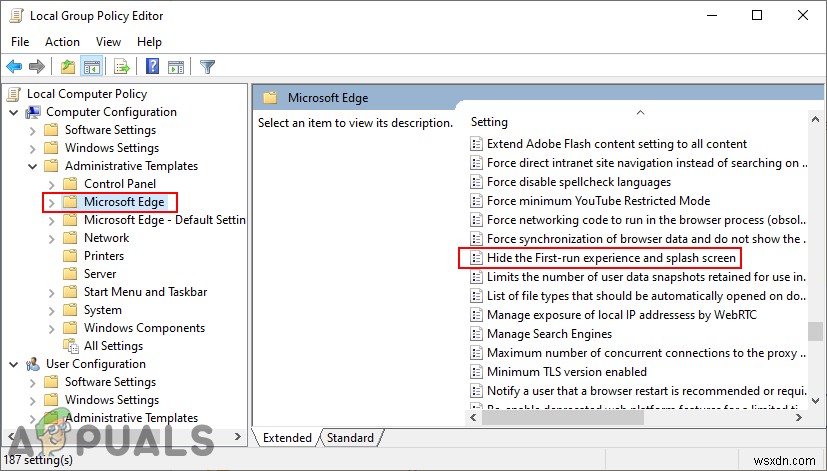The width and height of the screenshot is (827, 471).
Task: Click the Computer Configuration computer icon
Action: (33, 112)
